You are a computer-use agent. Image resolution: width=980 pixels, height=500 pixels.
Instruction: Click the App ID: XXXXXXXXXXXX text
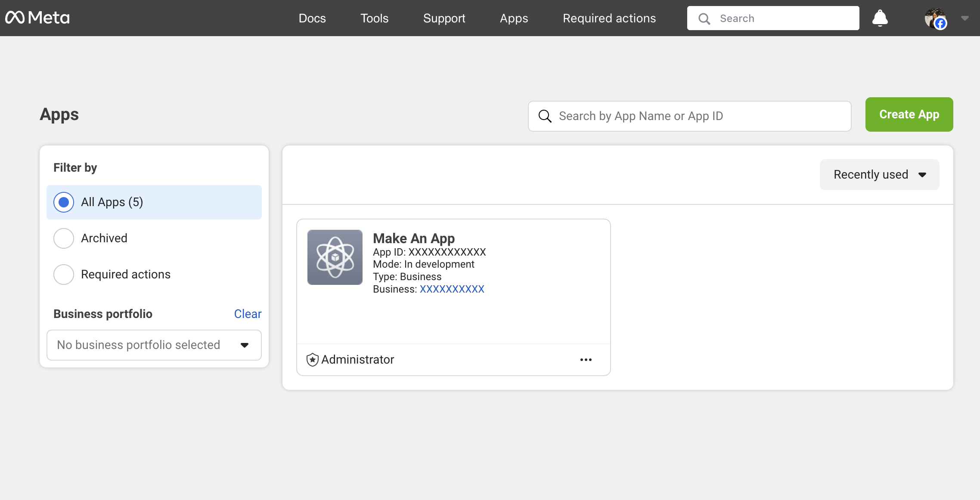[x=429, y=252]
